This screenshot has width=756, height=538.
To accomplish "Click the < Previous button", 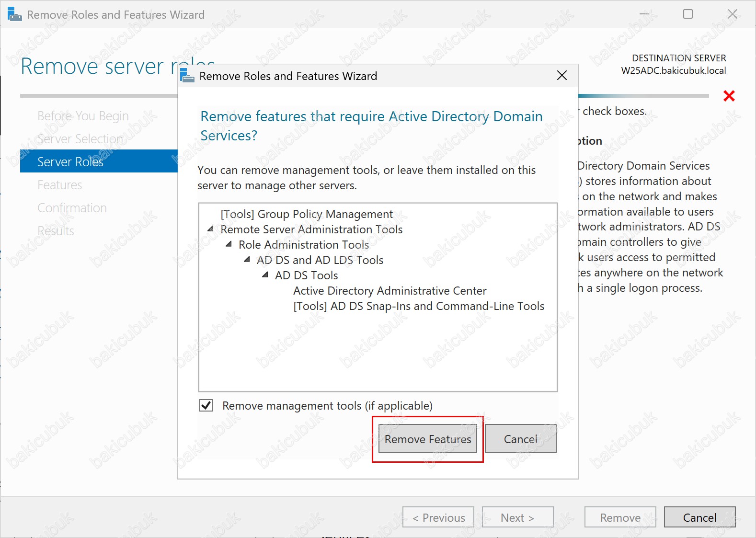I will pyautogui.click(x=438, y=517).
